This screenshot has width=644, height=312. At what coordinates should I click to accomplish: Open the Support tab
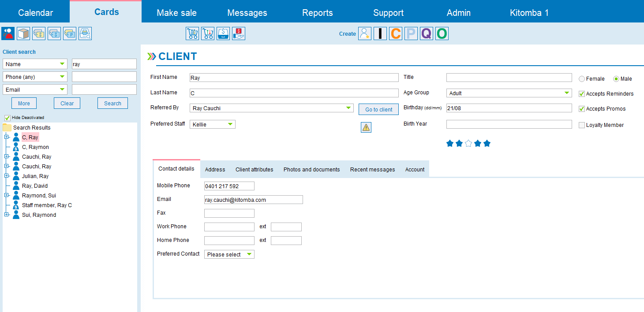pos(388,13)
